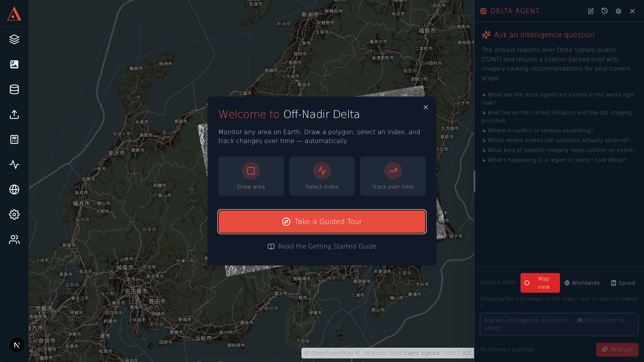Open the imagery picture icon in the sidebar

coord(14,64)
